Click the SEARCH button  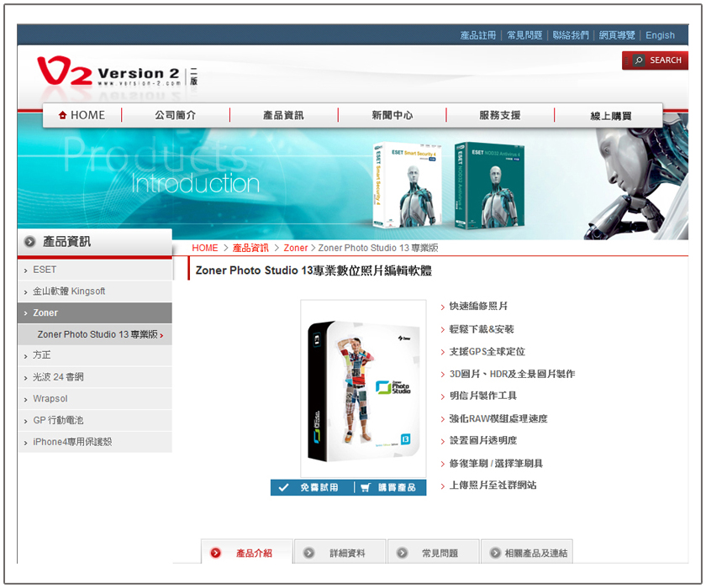click(655, 60)
